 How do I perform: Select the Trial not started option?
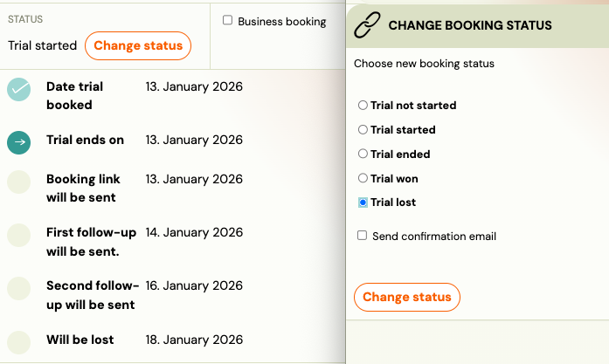tap(363, 106)
